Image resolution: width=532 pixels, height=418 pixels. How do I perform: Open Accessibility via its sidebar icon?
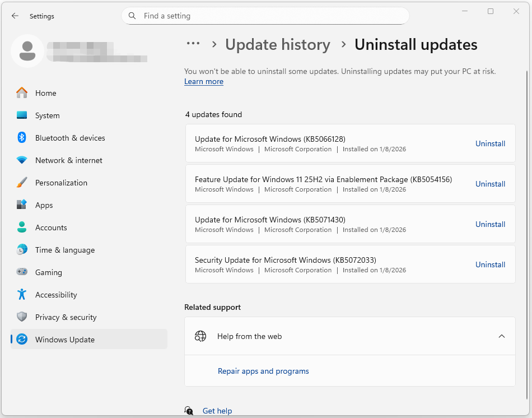pyautogui.click(x=22, y=295)
